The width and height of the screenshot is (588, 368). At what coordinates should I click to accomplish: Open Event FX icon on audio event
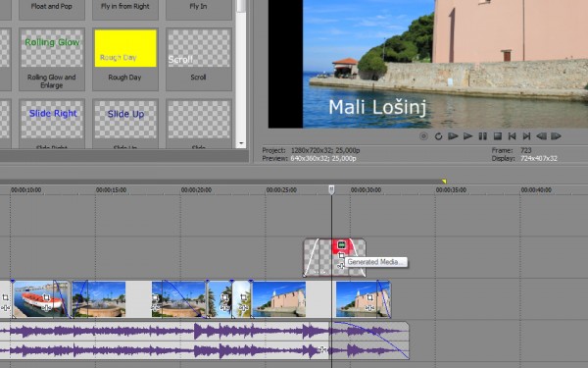tap(321, 350)
